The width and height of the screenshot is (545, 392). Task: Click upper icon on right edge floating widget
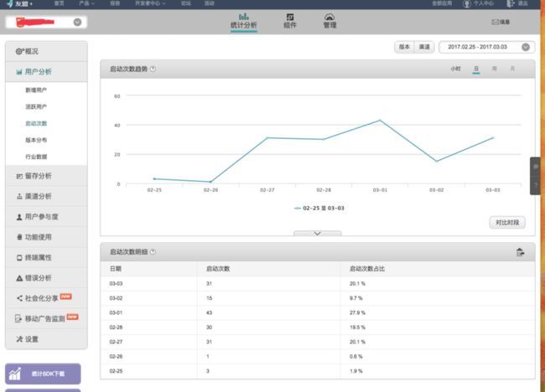[536, 167]
